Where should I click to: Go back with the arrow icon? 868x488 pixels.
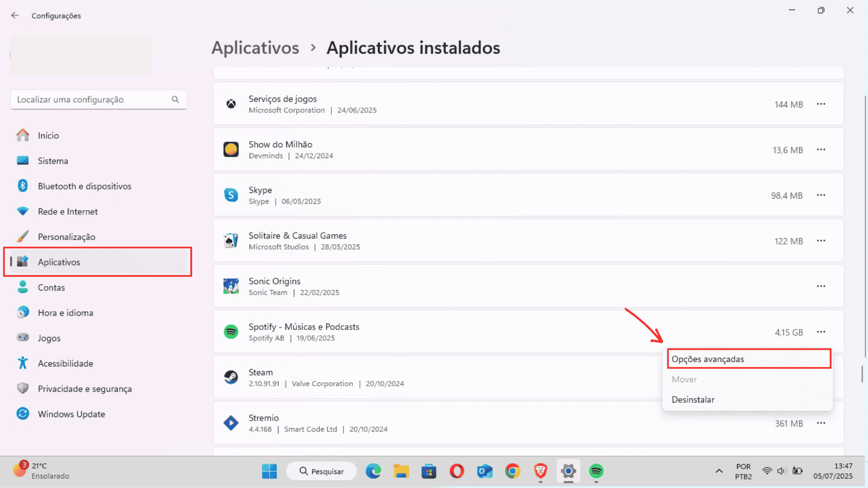click(15, 15)
